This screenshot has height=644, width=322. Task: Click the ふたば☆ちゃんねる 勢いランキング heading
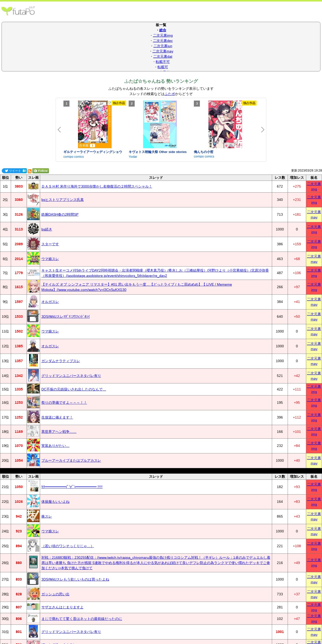(161, 81)
